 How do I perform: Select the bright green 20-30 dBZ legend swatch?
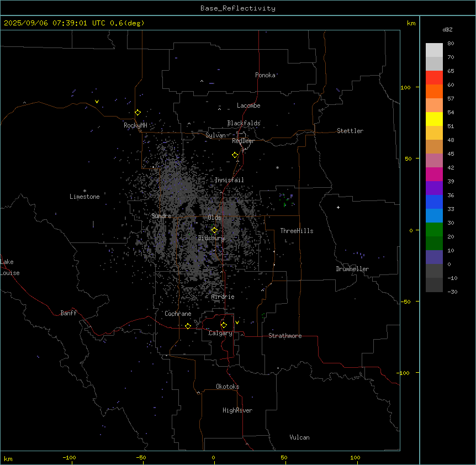point(434,230)
